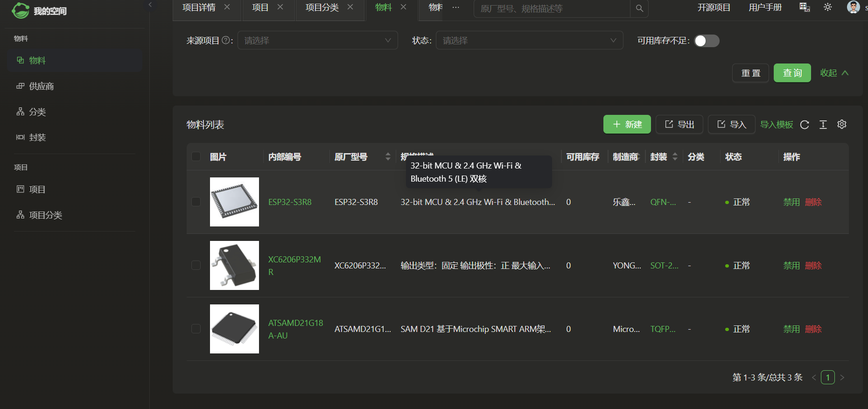868x409 pixels.
Task: Collapse filters with 收起
Action: (834, 73)
